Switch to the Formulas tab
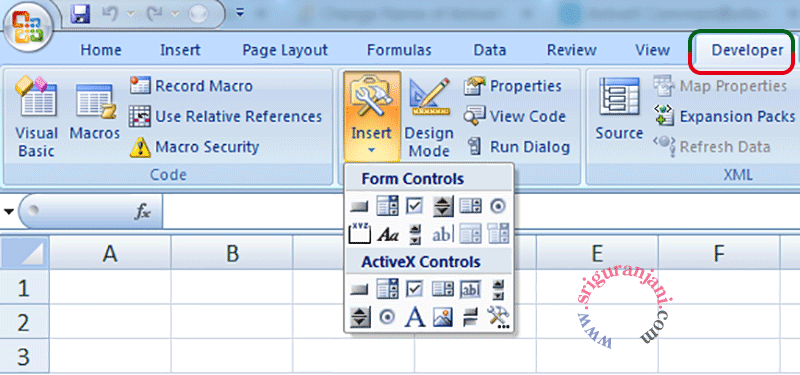This screenshot has width=800, height=375. tap(399, 51)
